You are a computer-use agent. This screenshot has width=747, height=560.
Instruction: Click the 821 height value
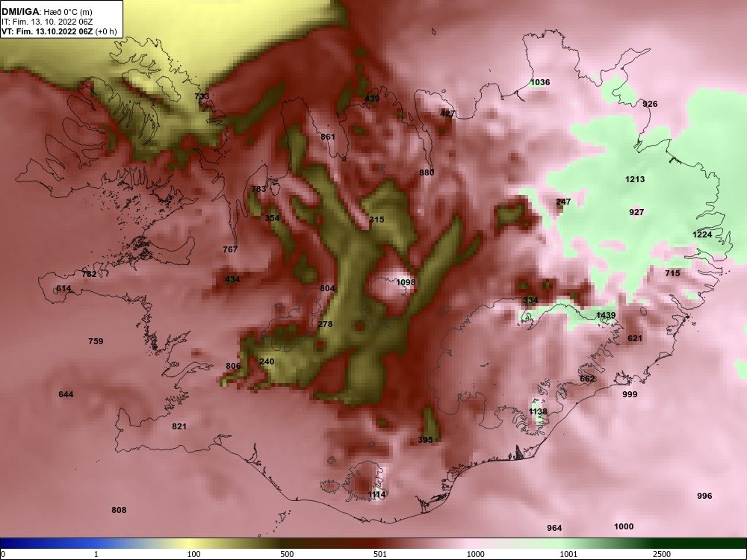[179, 426]
